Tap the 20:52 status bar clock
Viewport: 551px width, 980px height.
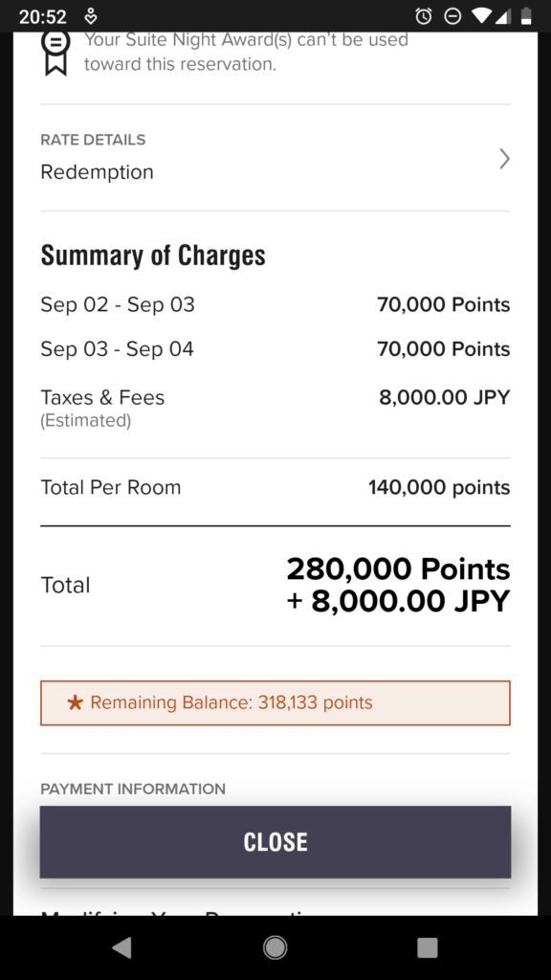[42, 17]
